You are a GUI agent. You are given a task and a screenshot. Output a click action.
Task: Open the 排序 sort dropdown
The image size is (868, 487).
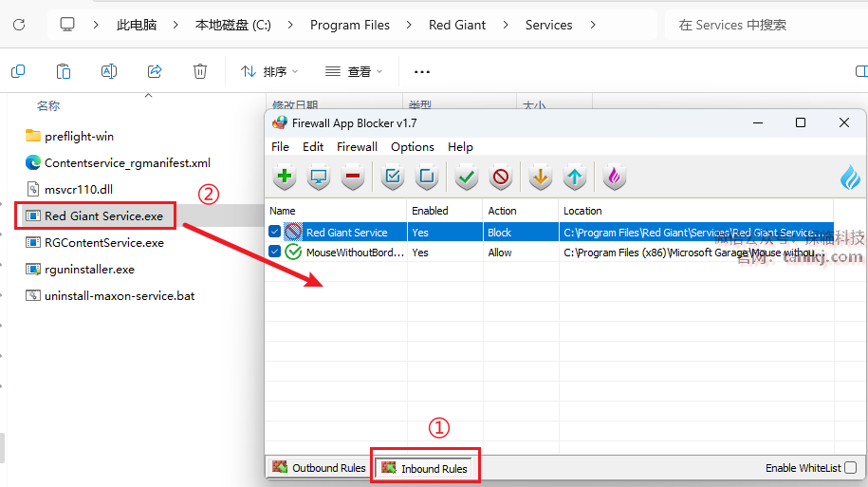[x=269, y=71]
